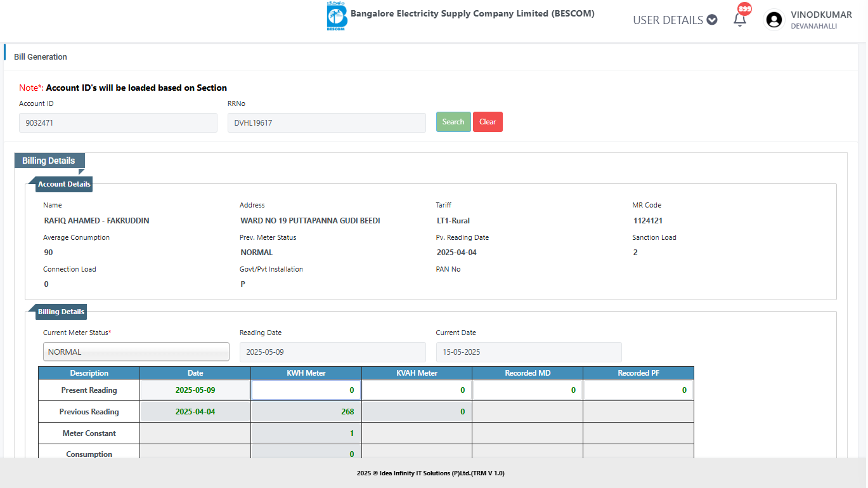868x488 pixels.
Task: Click the VINODKUMAR user name
Action: pos(822,15)
